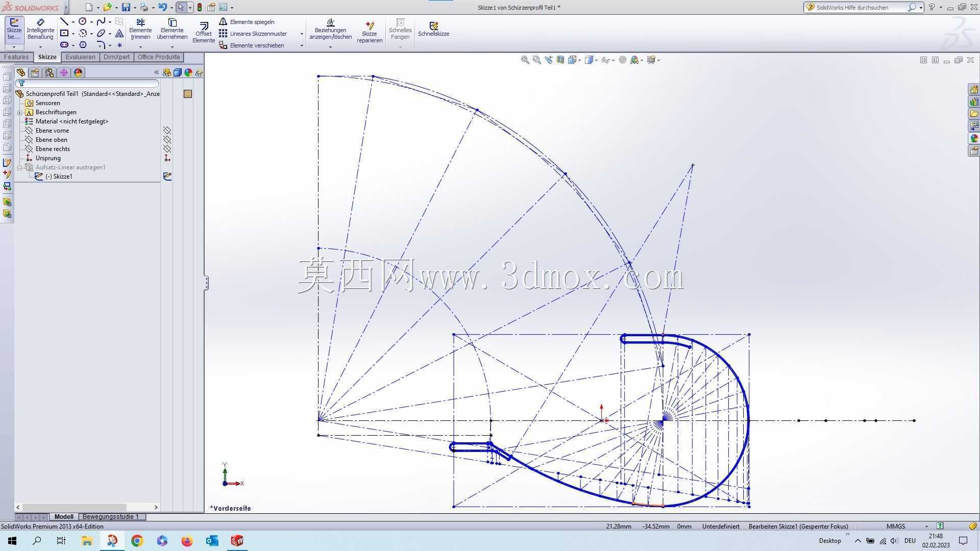Select the Point sketch tool
This screenshot has height=551, width=980.
(x=119, y=45)
